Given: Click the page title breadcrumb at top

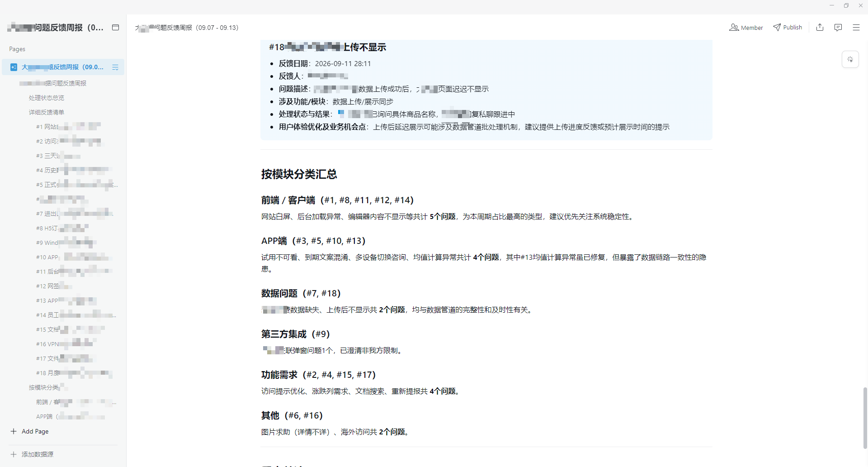Looking at the screenshot, I should (x=186, y=28).
